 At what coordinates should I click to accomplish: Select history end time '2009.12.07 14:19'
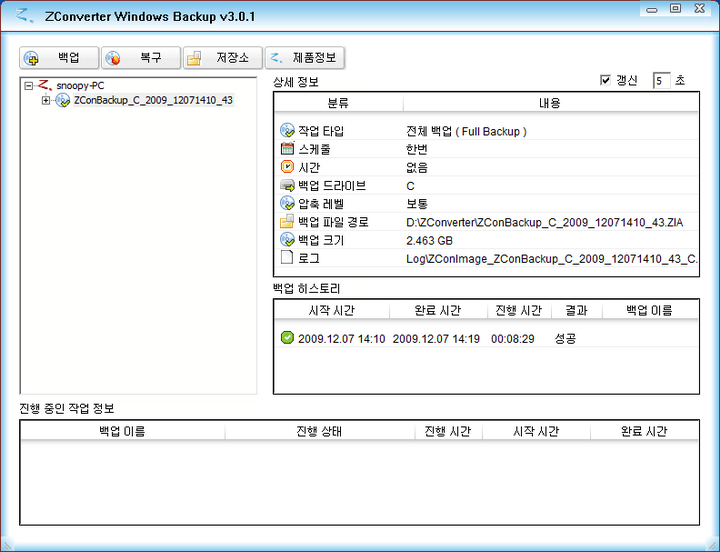pos(436,339)
